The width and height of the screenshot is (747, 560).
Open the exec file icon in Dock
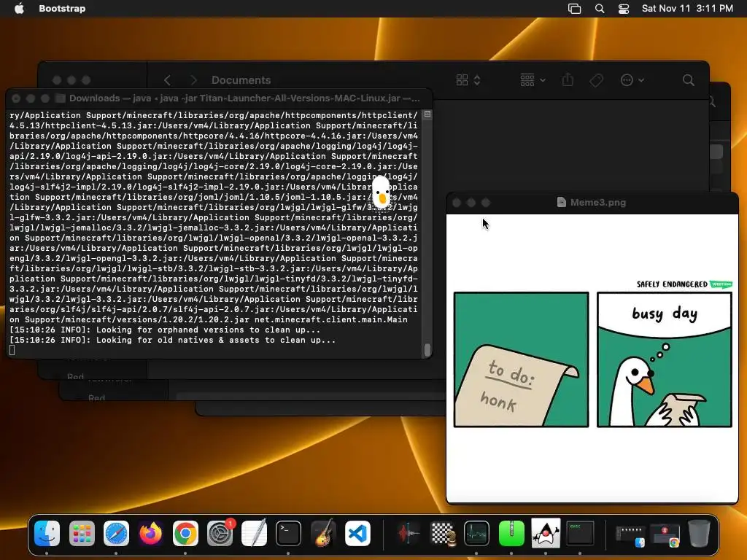580,533
